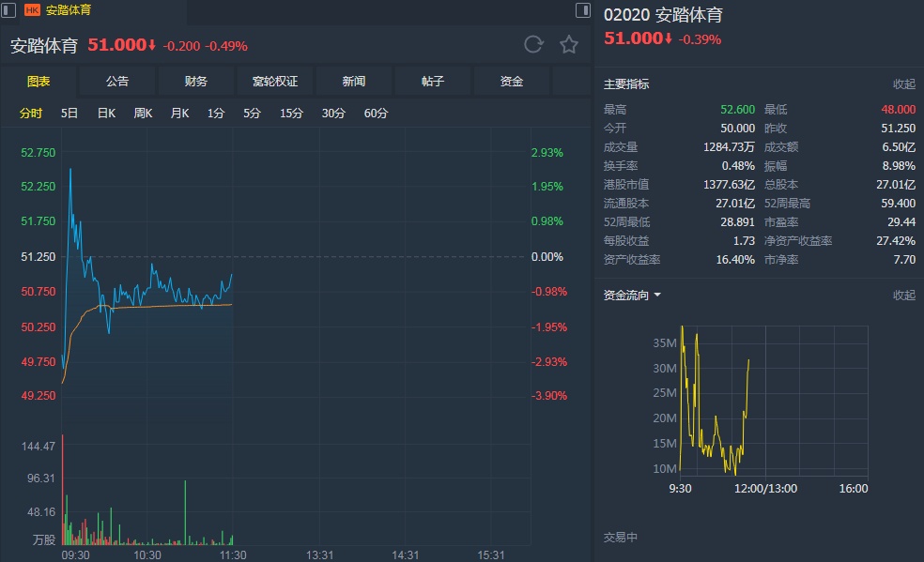Open the 财务 tab
This screenshot has width=924, height=562.
click(195, 82)
